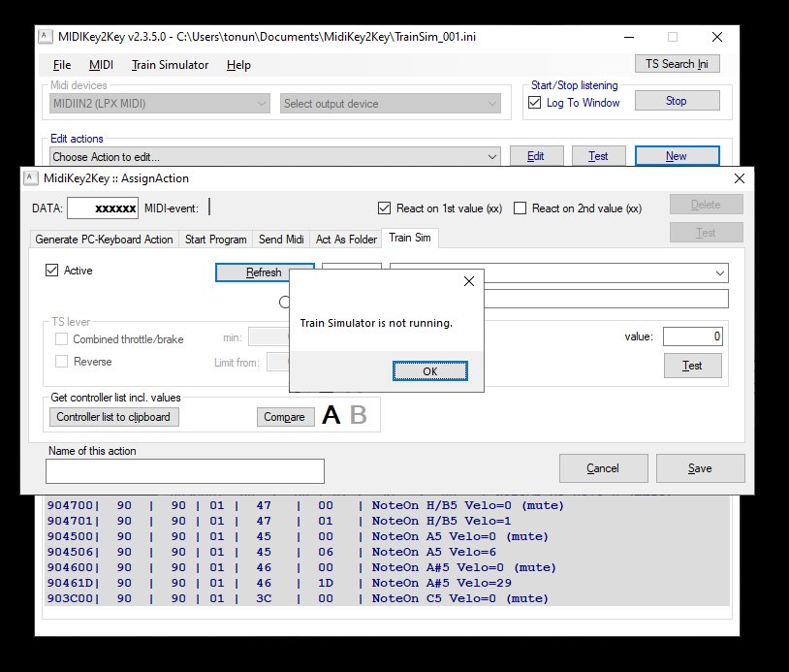Switch to the Send Midi tab
The image size is (789, 672).
point(281,240)
